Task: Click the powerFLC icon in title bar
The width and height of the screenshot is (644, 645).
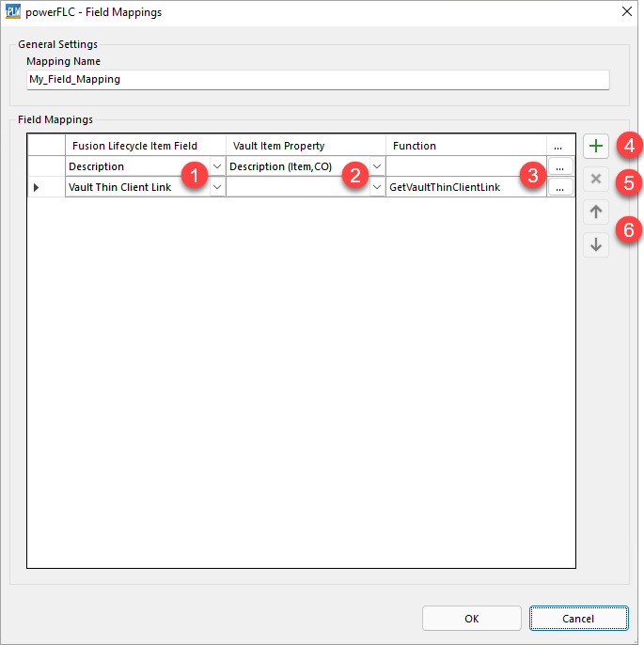Action: pyautogui.click(x=13, y=11)
